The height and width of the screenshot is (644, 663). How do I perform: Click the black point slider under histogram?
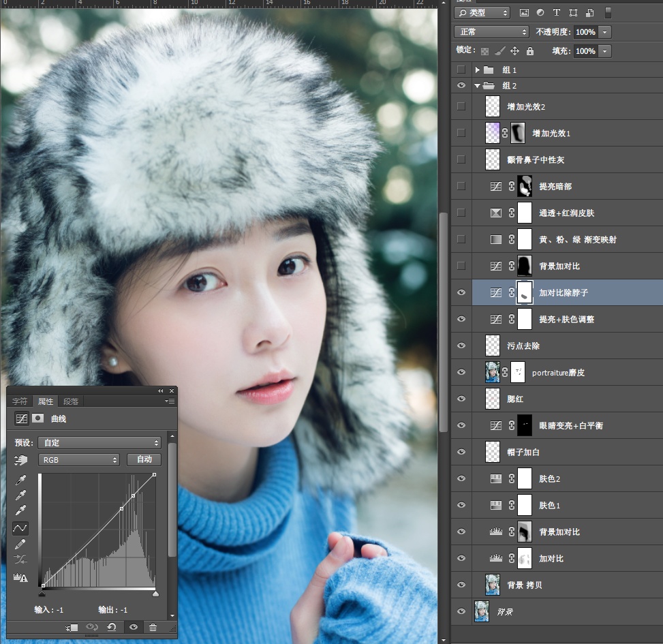[x=42, y=594]
